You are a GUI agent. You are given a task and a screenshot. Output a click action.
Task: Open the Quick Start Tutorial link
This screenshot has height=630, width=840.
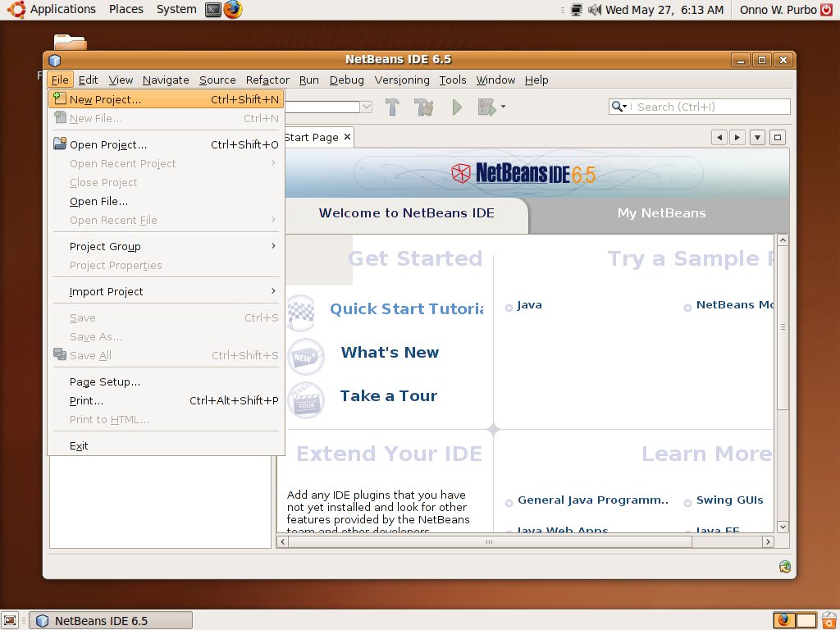tap(406, 309)
